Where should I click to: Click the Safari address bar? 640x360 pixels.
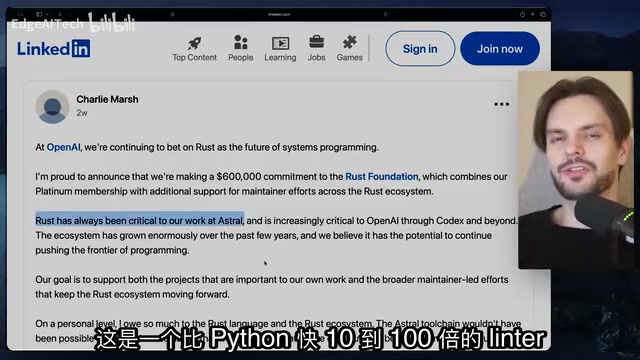[279, 14]
